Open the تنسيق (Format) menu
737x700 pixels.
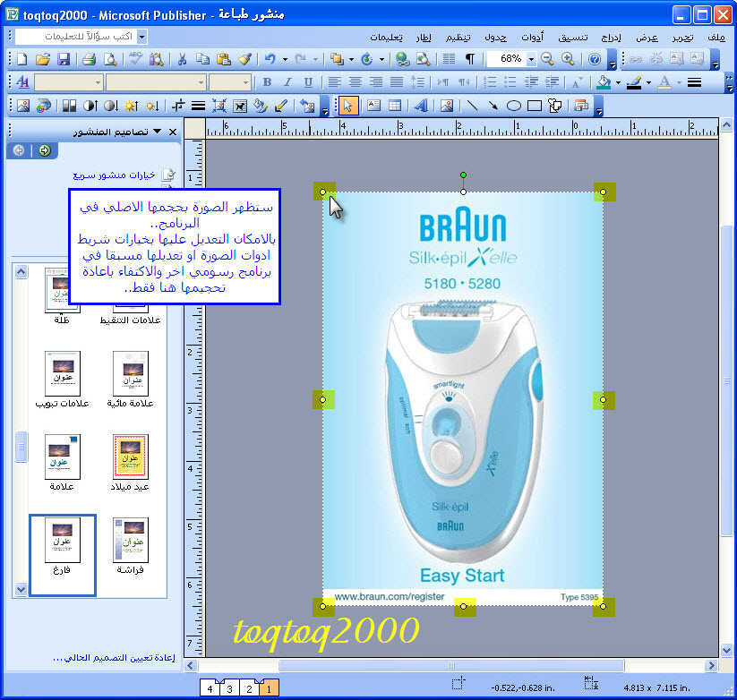pyautogui.click(x=573, y=37)
